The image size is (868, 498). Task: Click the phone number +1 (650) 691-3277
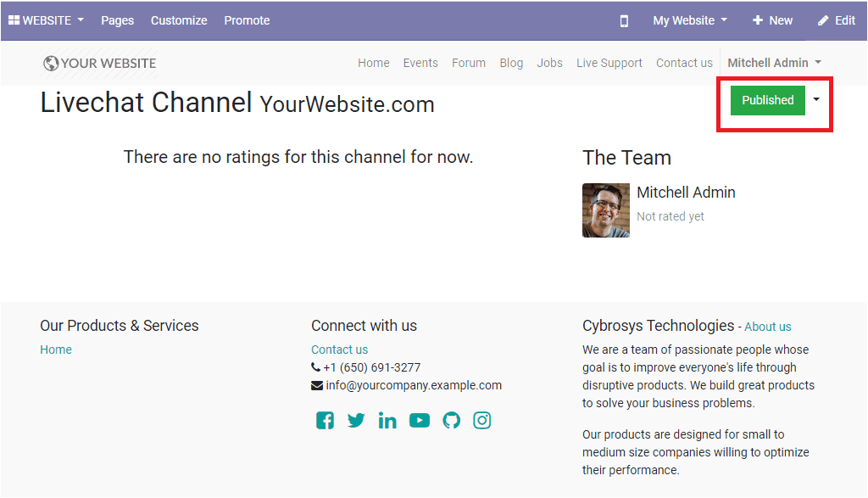(x=372, y=367)
